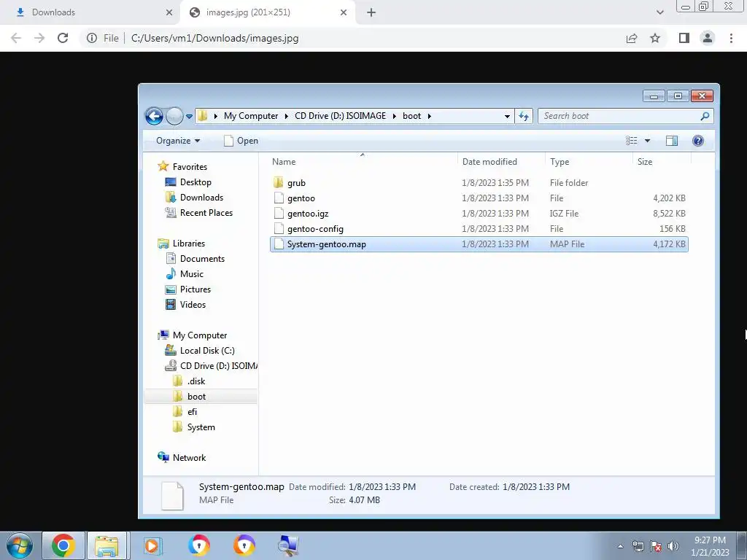Click Favorites in the navigation pane

tap(190, 167)
